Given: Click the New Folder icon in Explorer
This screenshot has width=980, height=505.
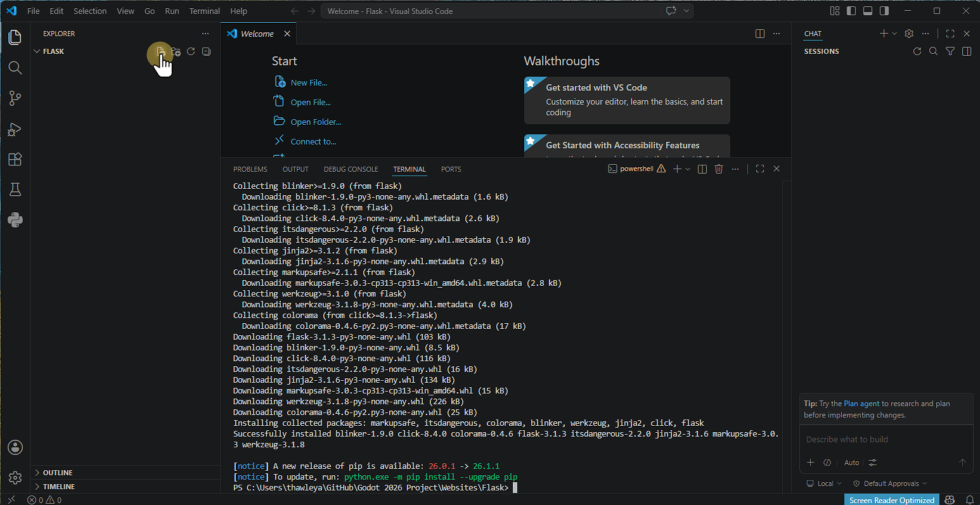Looking at the screenshot, I should (176, 51).
